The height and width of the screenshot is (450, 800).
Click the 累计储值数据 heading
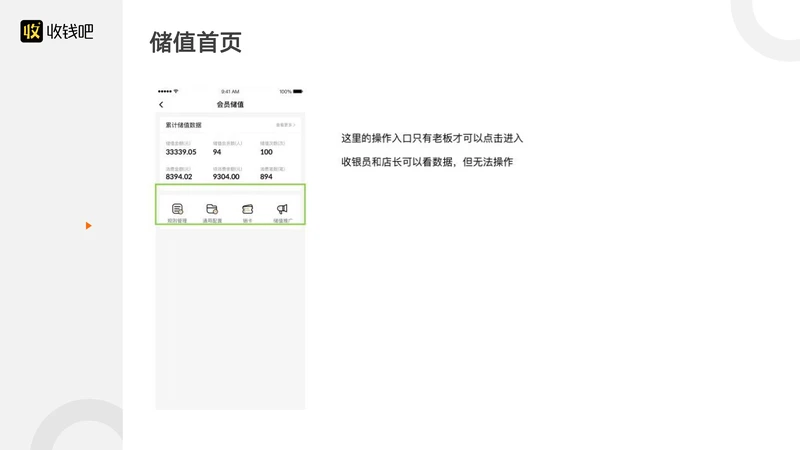click(183, 125)
